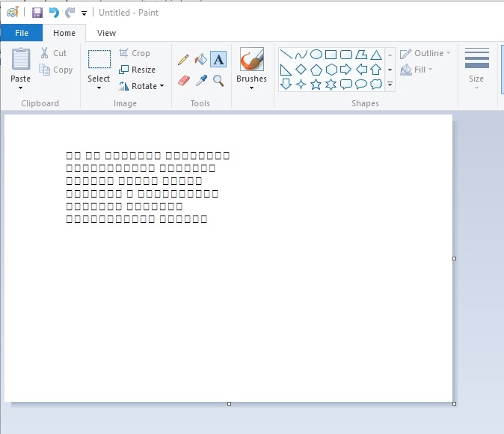
Task: Pick the Curve shape
Action: click(x=301, y=55)
